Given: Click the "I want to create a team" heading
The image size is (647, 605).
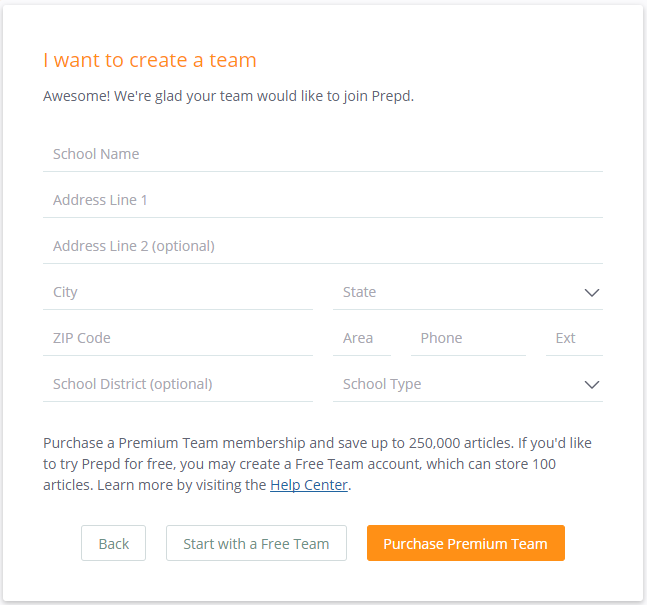Looking at the screenshot, I should 150,60.
